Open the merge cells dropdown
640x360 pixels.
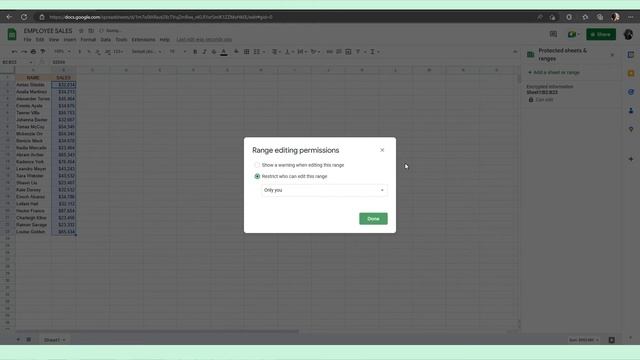coord(259,52)
